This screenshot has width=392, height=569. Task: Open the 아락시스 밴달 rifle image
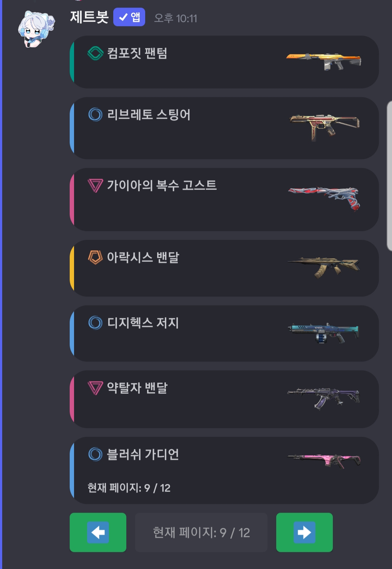click(323, 267)
